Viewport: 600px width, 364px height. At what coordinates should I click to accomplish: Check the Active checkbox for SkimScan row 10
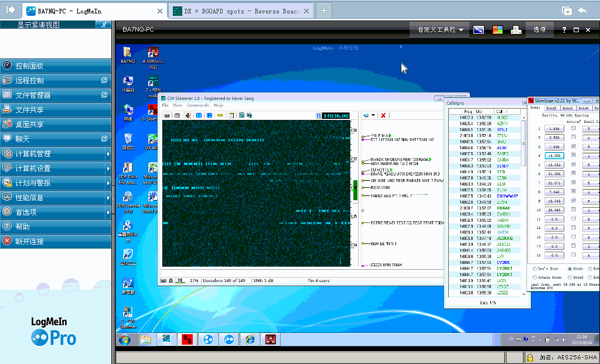pos(573,210)
